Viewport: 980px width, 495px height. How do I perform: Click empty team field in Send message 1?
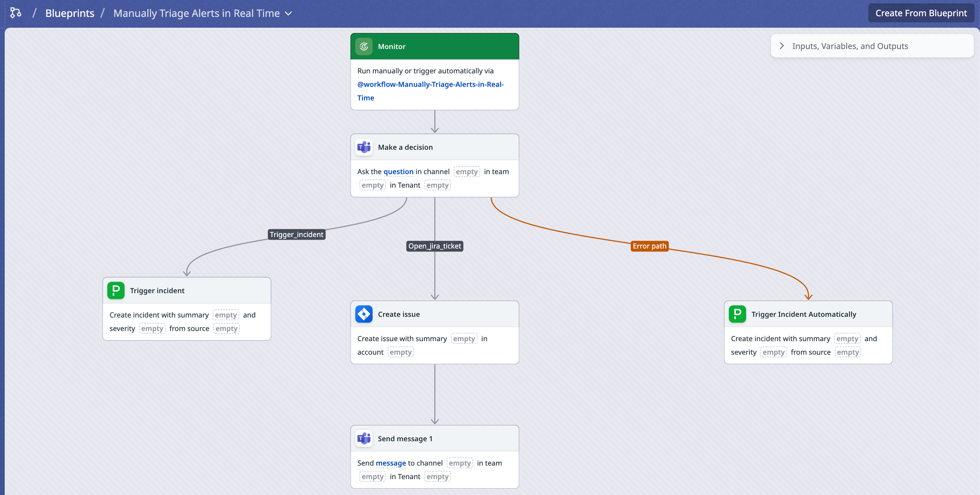pyautogui.click(x=373, y=476)
